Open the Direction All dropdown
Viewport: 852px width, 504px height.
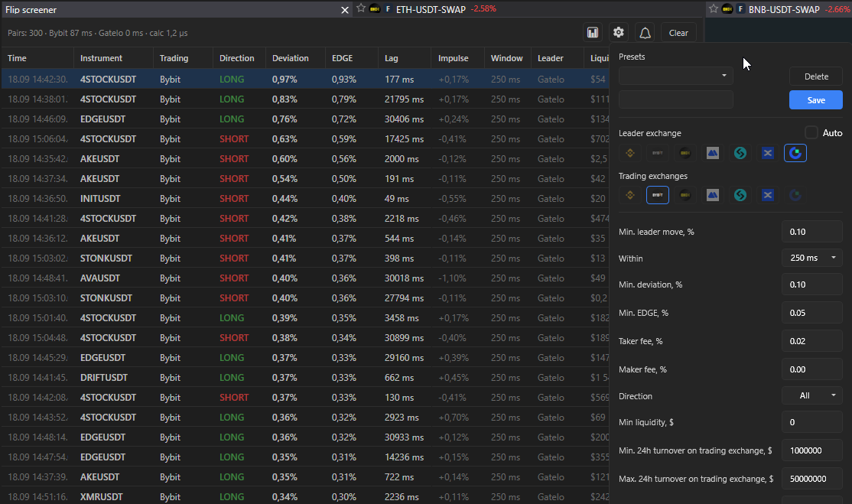point(811,395)
